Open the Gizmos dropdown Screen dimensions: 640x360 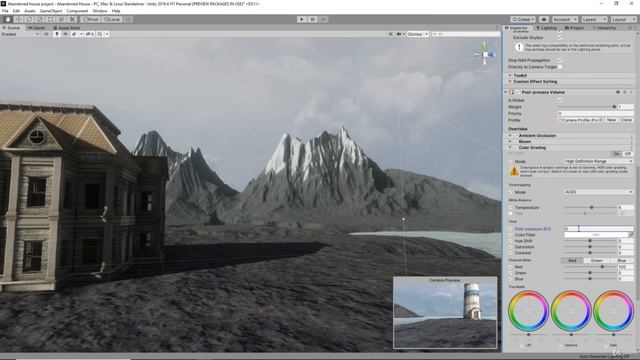tap(417, 34)
